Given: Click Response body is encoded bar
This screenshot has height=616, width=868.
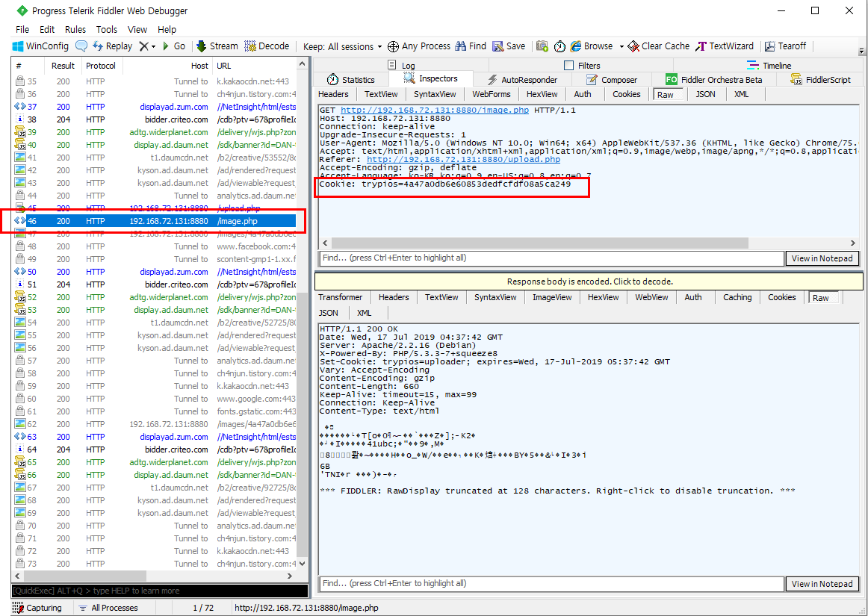Looking at the screenshot, I should [589, 281].
